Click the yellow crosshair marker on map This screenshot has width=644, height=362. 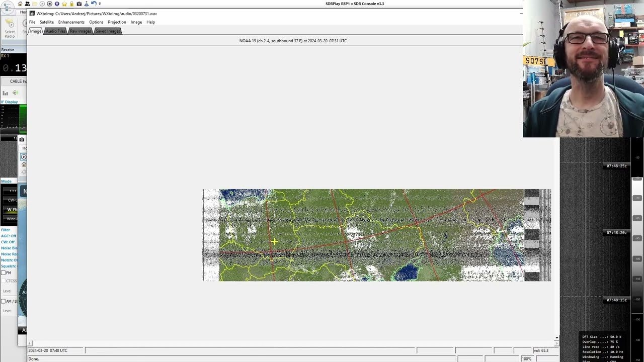tap(274, 242)
